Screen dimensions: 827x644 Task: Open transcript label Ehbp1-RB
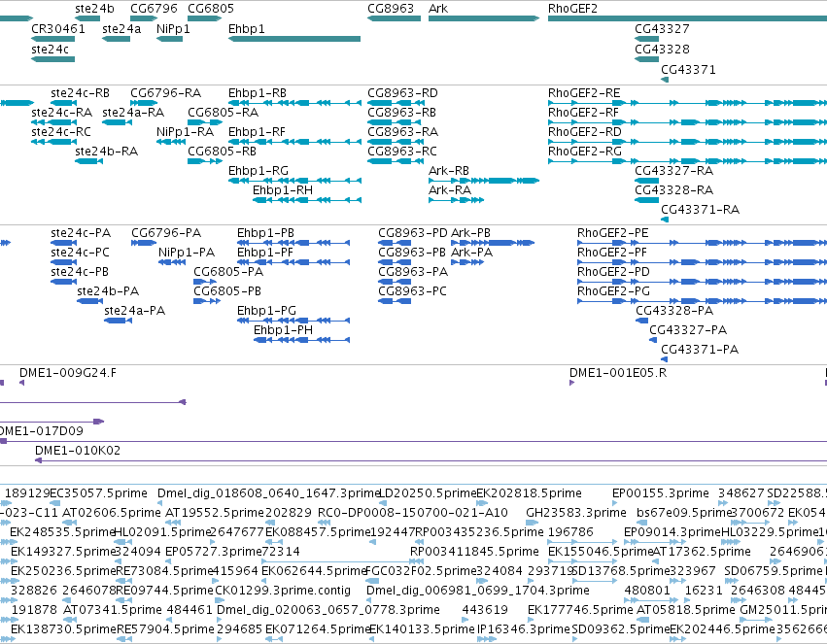pyautogui.click(x=258, y=93)
